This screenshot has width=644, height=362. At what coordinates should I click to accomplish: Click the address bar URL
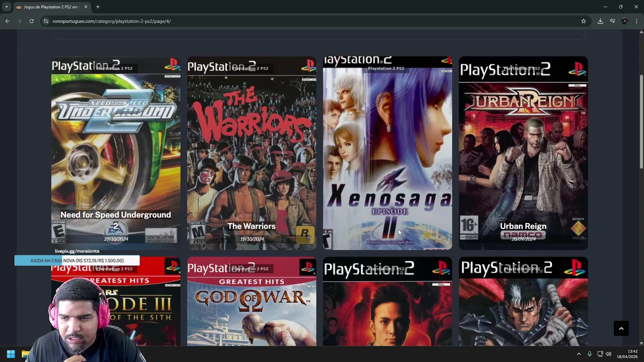(112, 21)
